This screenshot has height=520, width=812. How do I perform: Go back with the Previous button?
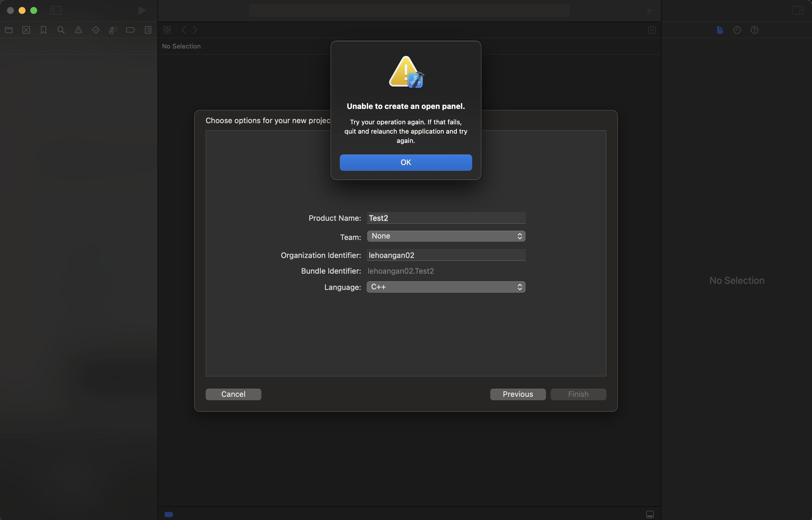tap(518, 394)
